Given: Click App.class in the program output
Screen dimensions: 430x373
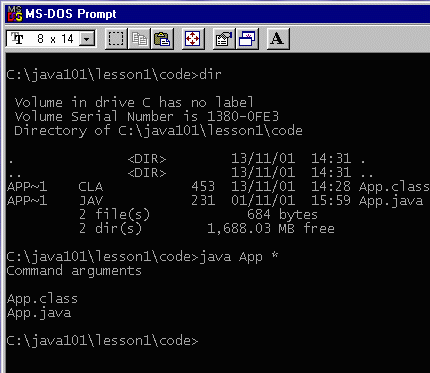Looking at the screenshot, I should tap(42, 299).
